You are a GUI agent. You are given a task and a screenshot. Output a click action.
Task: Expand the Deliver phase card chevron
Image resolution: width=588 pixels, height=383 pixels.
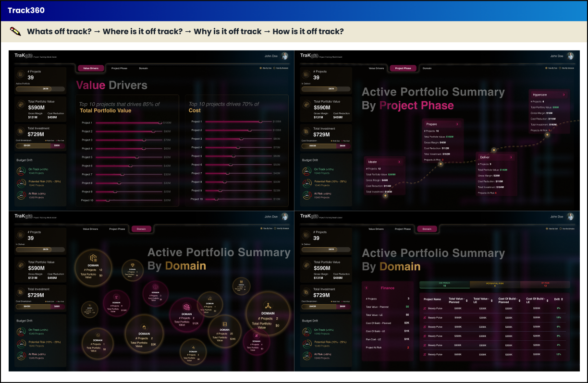(x=511, y=157)
